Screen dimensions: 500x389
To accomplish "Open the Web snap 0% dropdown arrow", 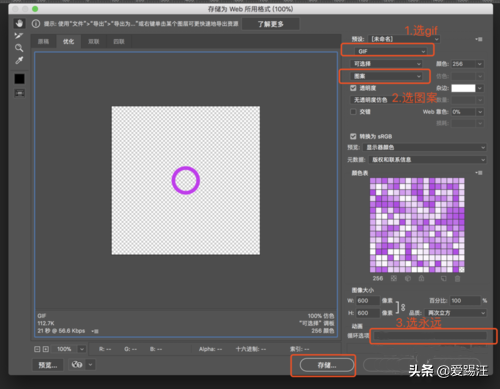I will click(x=480, y=112).
